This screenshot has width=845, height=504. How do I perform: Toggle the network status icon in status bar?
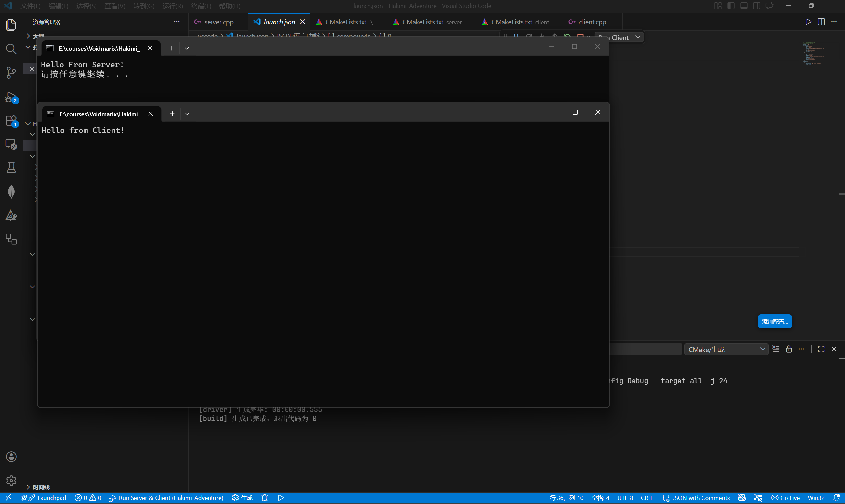758,498
